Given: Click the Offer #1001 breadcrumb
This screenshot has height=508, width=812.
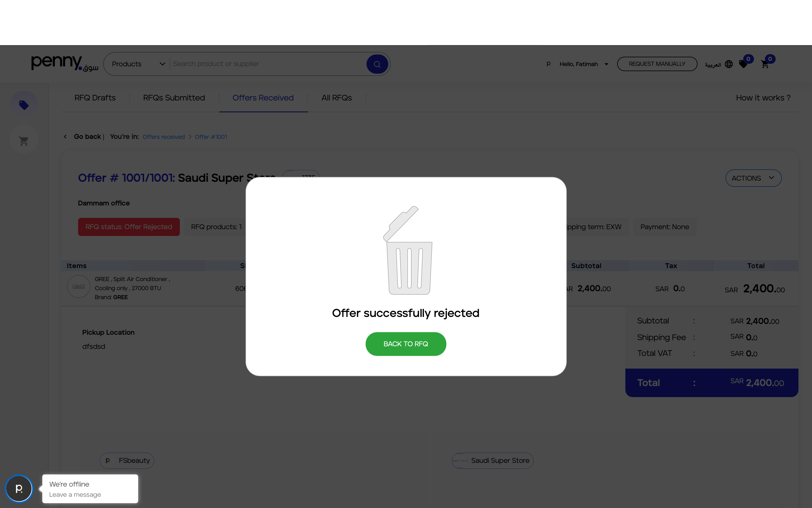Looking at the screenshot, I should pyautogui.click(x=211, y=137).
